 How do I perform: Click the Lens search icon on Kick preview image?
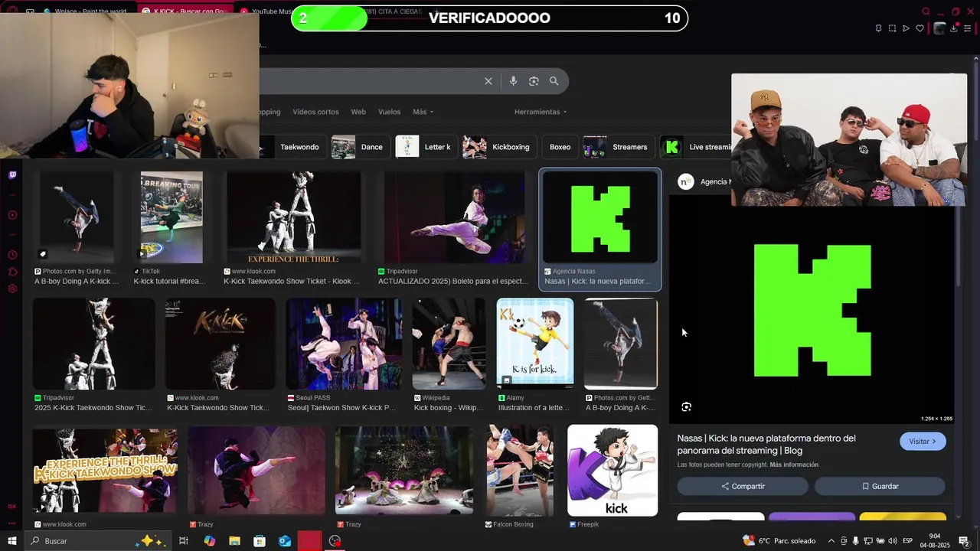[x=686, y=407]
